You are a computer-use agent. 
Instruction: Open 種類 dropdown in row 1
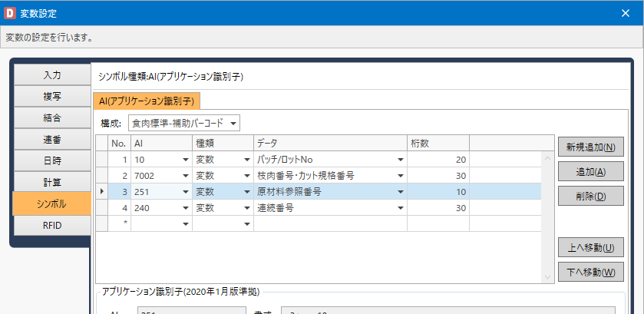[247, 160]
